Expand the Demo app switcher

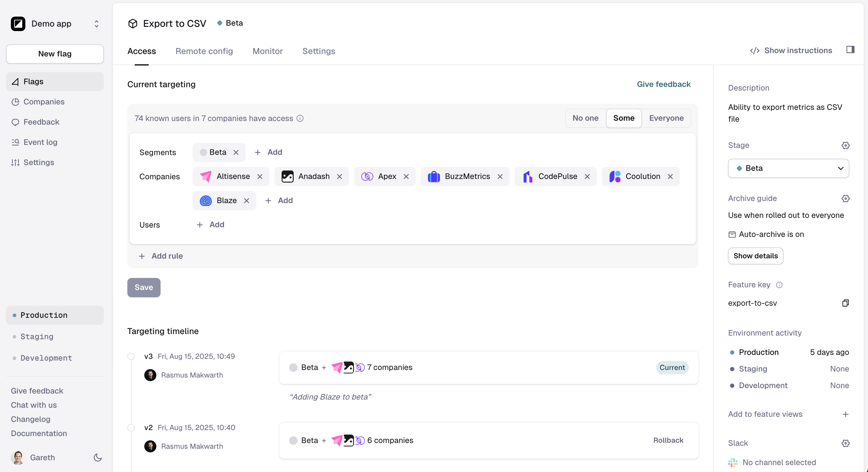96,24
